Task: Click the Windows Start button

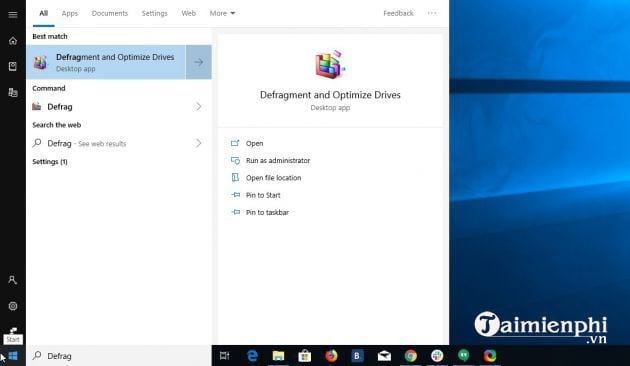Action: 13,356
